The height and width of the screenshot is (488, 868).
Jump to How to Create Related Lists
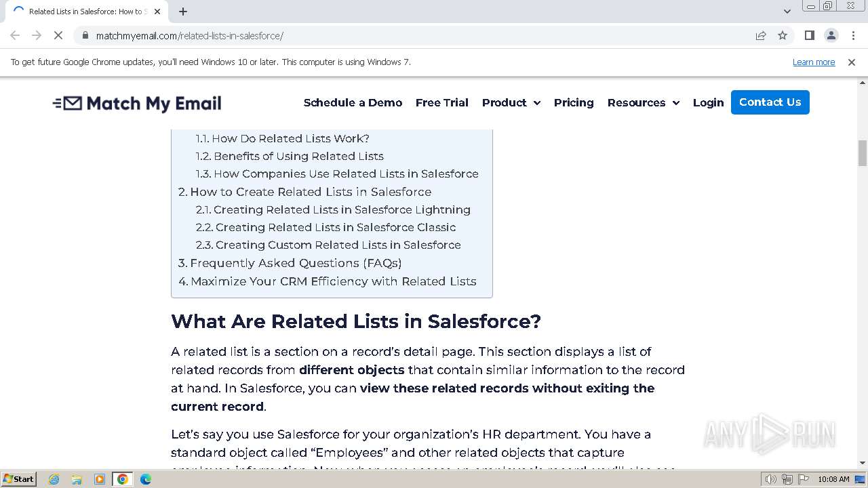tap(304, 192)
